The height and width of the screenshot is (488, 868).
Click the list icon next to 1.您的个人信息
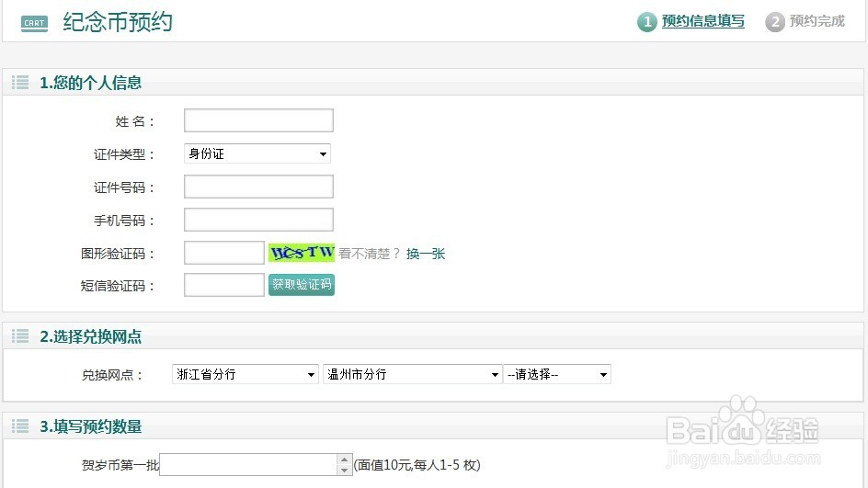point(20,83)
